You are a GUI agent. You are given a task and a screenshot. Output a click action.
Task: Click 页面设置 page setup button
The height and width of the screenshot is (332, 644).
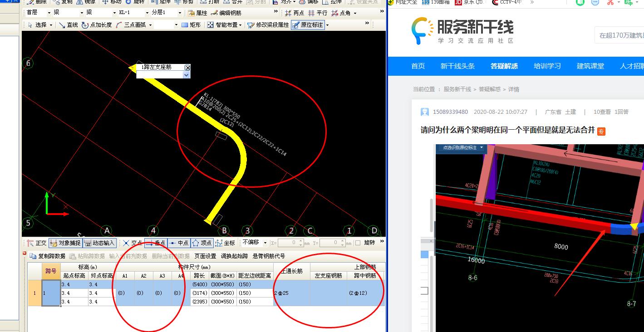(205, 256)
